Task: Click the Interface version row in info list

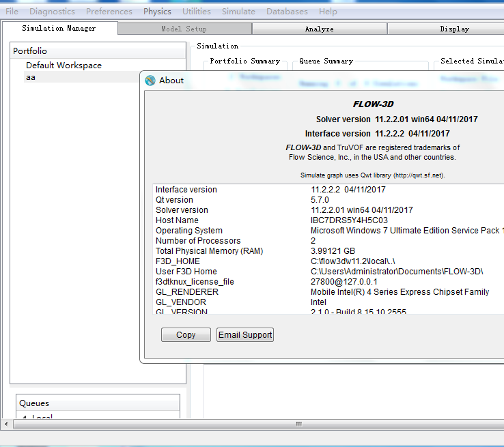Action: 328,190
